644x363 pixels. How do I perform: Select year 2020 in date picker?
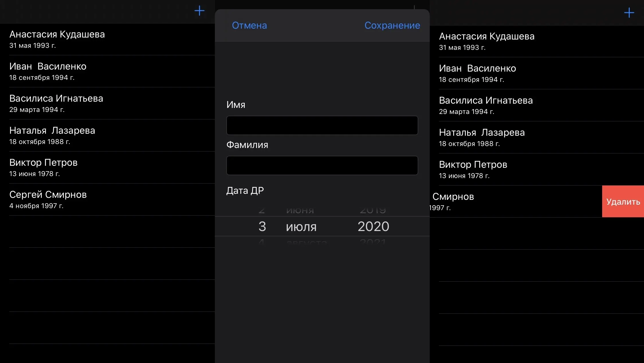373,226
